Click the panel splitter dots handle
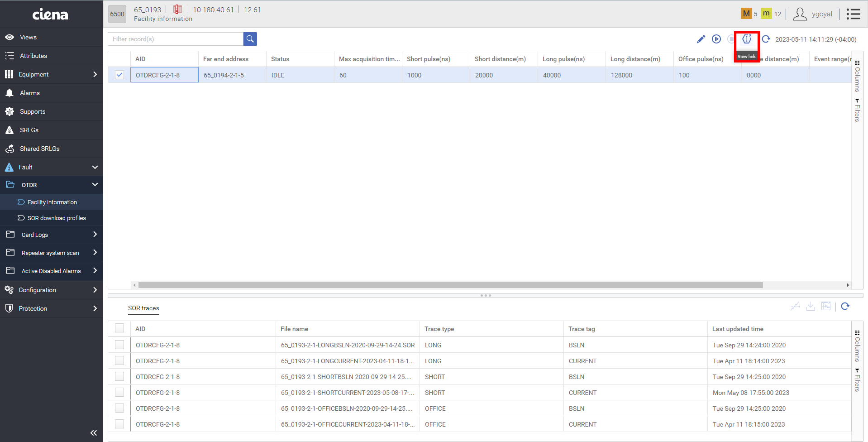This screenshot has width=868, height=442. pyautogui.click(x=486, y=295)
